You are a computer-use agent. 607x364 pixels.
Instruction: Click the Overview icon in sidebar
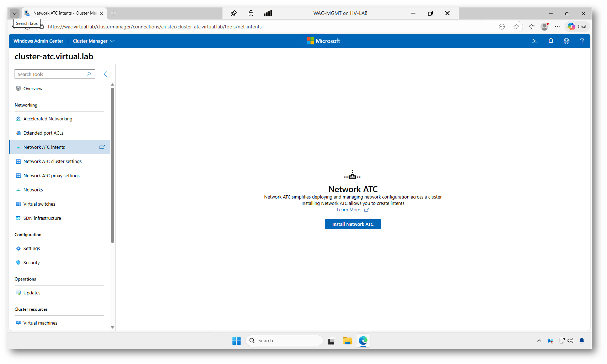pos(18,89)
